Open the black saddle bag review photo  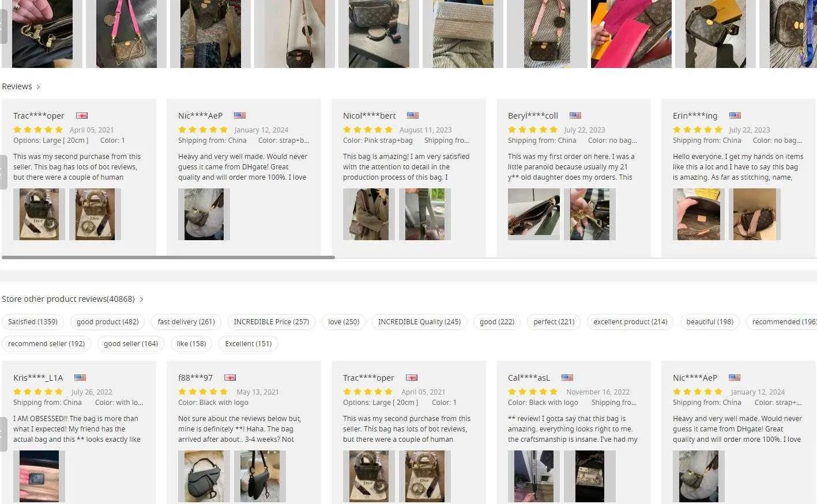coord(204,476)
